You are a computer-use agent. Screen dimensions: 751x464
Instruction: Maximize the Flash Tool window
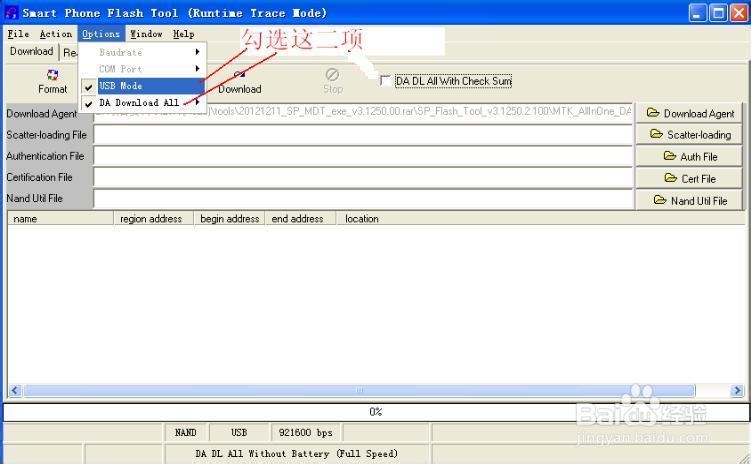(718, 13)
